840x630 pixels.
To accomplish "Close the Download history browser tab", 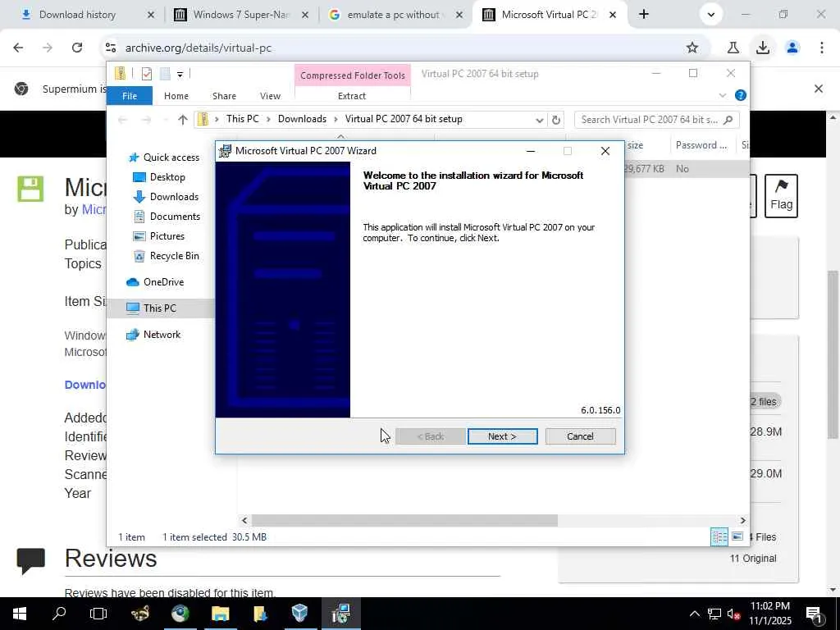I will point(151,15).
